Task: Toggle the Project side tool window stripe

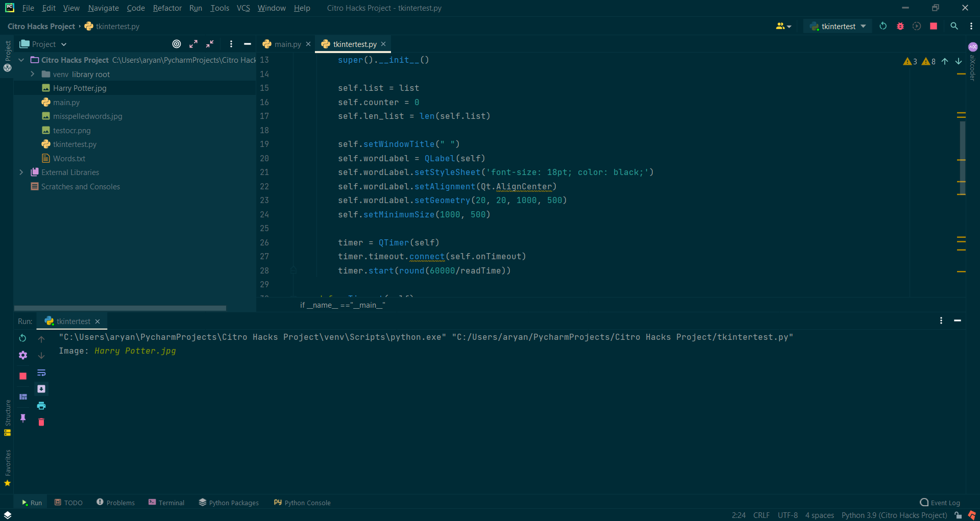Action: point(8,56)
